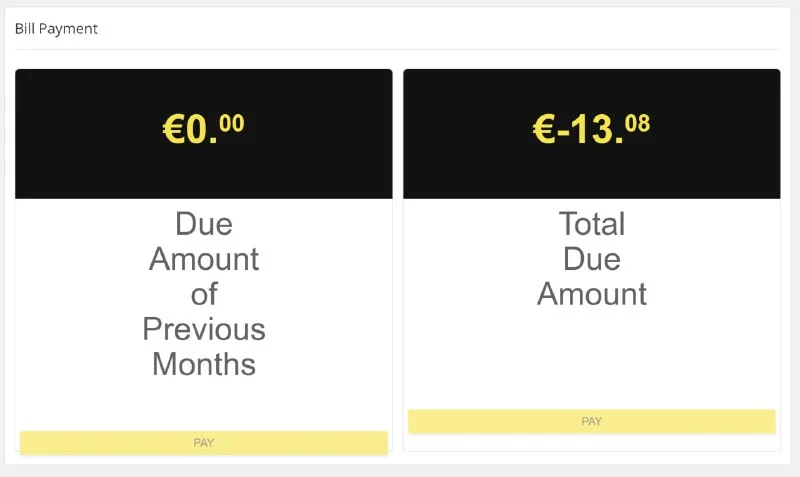The width and height of the screenshot is (800, 477).
Task: Click the word "Total" in right card
Action: click(592, 223)
